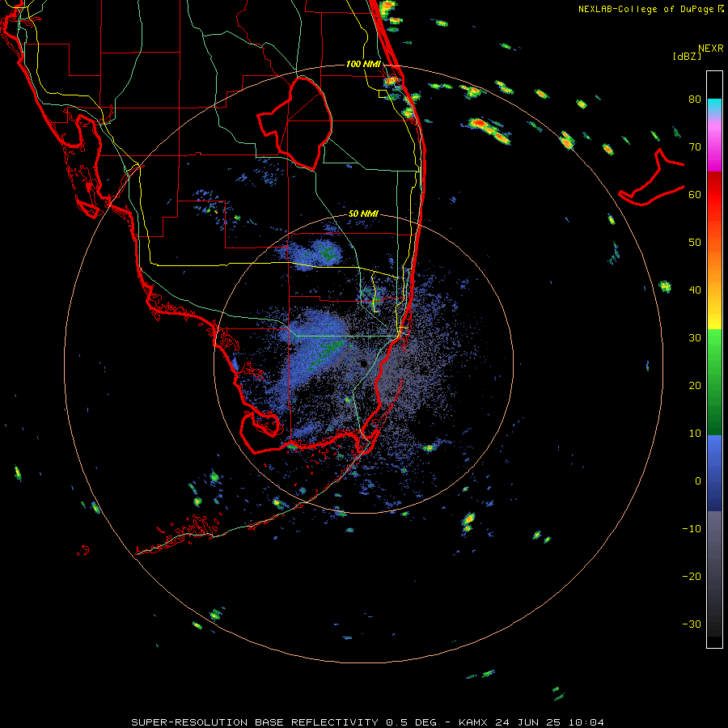The width and height of the screenshot is (728, 728).
Task: Click the 70 value on the dBZ scale
Action: point(695,147)
